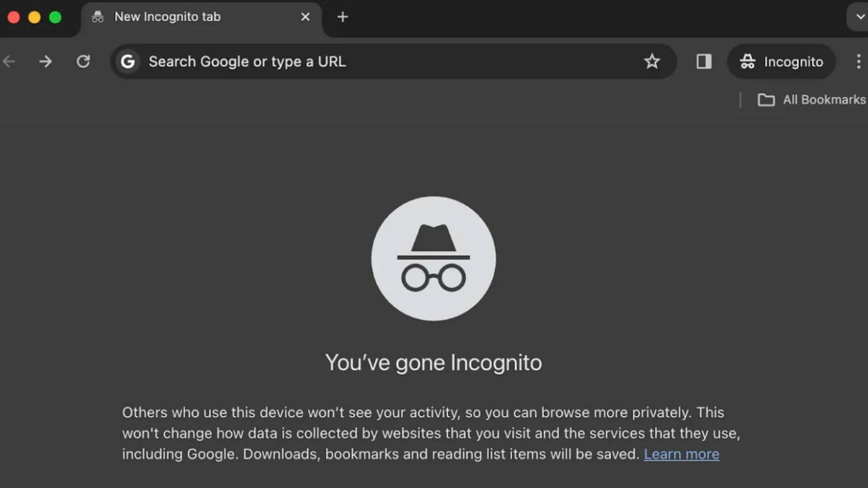
Task: Minimize the window with the yellow button
Action: tap(35, 17)
